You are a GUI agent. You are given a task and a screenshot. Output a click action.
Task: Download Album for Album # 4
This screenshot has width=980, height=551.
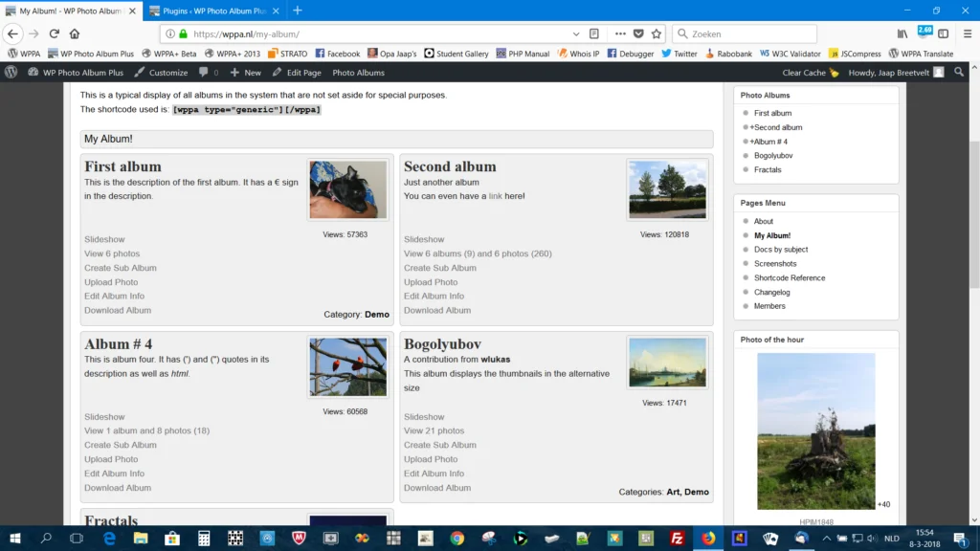click(x=118, y=488)
